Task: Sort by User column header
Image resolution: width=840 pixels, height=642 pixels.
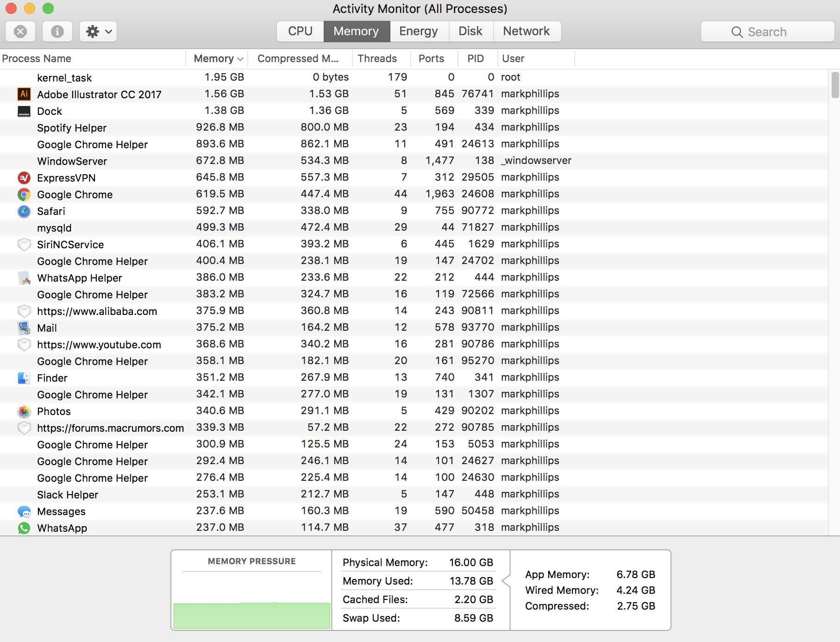Action: (x=536, y=59)
